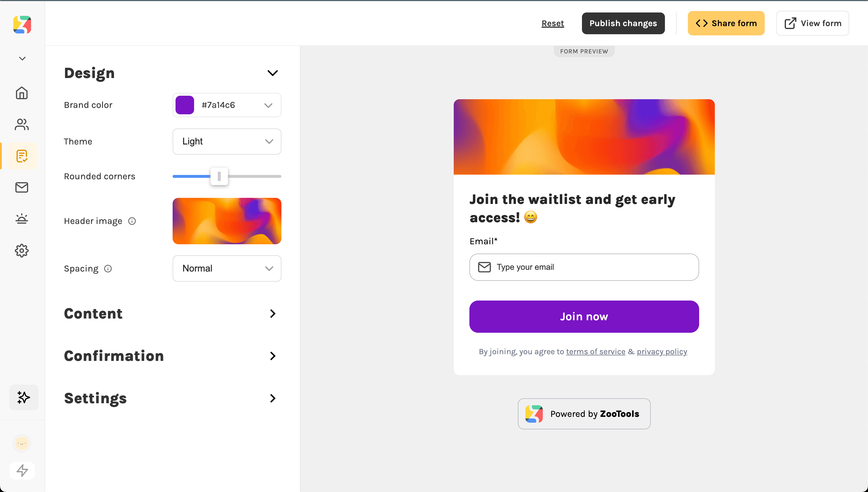Open the mail icon in sidebar

pyautogui.click(x=22, y=187)
